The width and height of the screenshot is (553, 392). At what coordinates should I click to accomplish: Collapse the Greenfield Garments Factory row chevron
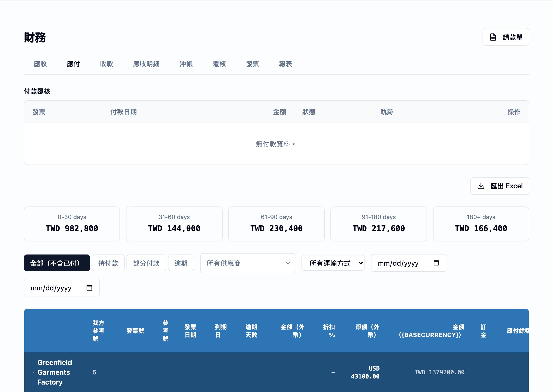coord(34,372)
